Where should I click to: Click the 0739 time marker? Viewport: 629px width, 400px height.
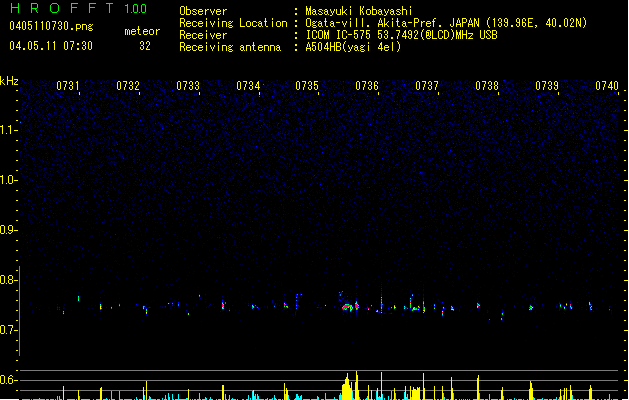point(546,86)
